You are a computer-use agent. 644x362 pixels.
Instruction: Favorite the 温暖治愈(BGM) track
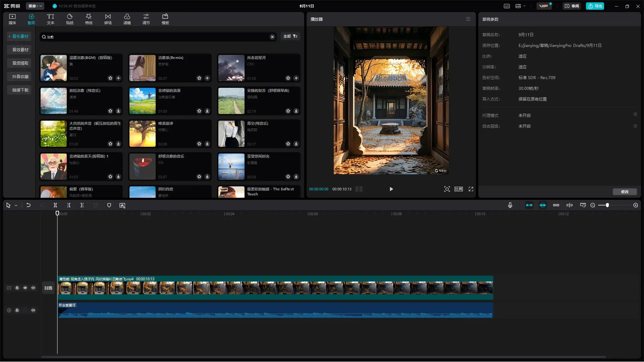110,78
